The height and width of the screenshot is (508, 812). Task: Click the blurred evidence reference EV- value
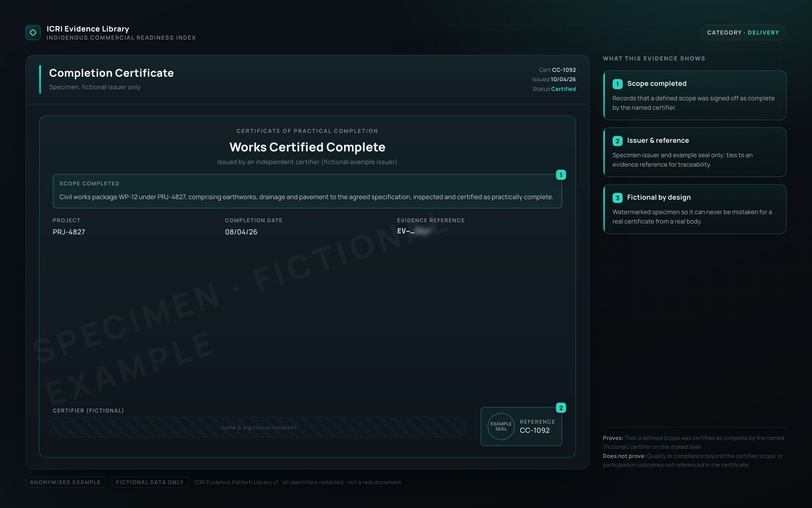[414, 231]
